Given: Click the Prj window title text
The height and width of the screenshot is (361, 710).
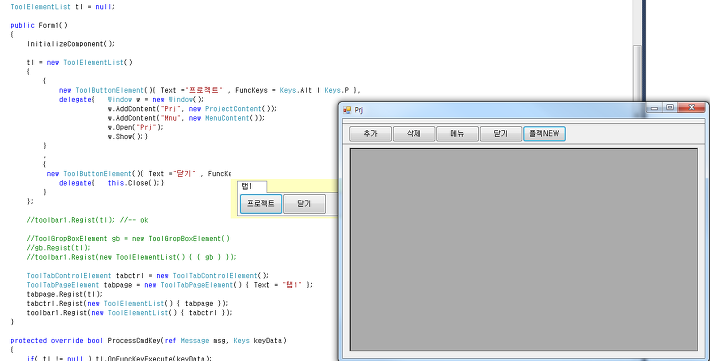Looking at the screenshot, I should [x=359, y=110].
